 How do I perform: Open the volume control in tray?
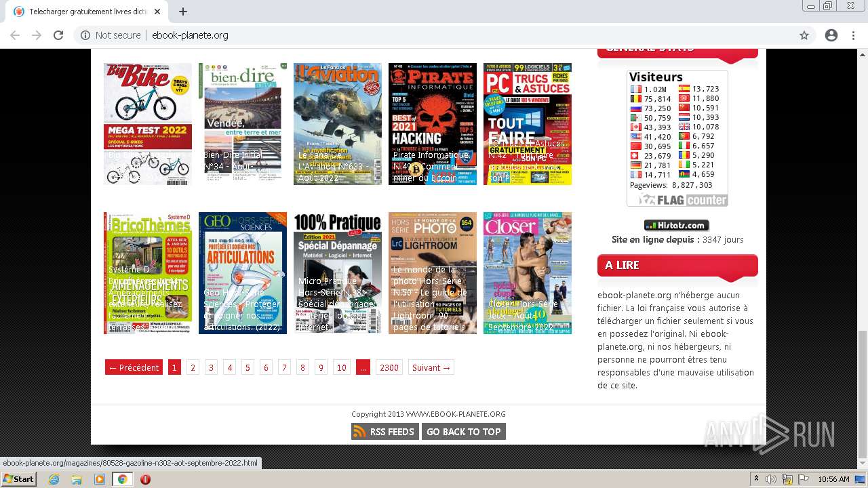[770, 479]
